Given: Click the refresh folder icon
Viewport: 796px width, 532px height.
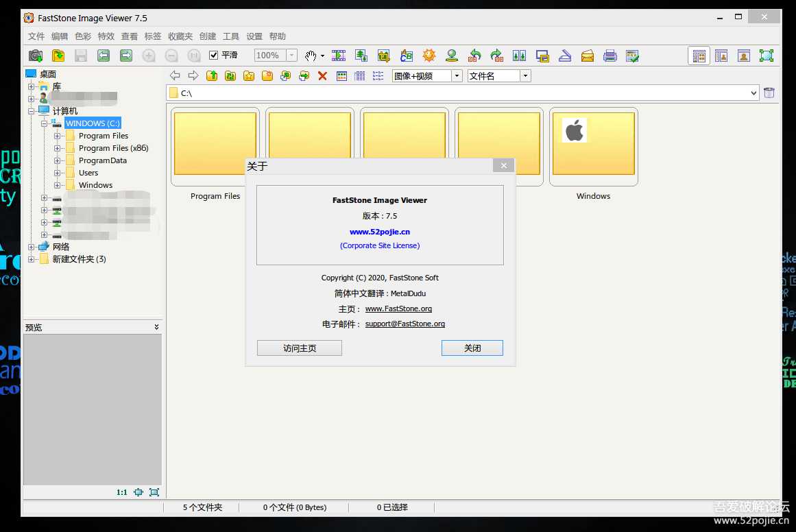Looking at the screenshot, I should pyautogui.click(x=230, y=76).
